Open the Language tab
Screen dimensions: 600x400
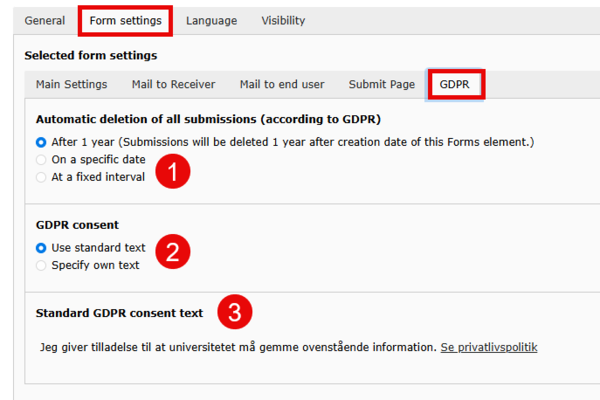coord(212,21)
